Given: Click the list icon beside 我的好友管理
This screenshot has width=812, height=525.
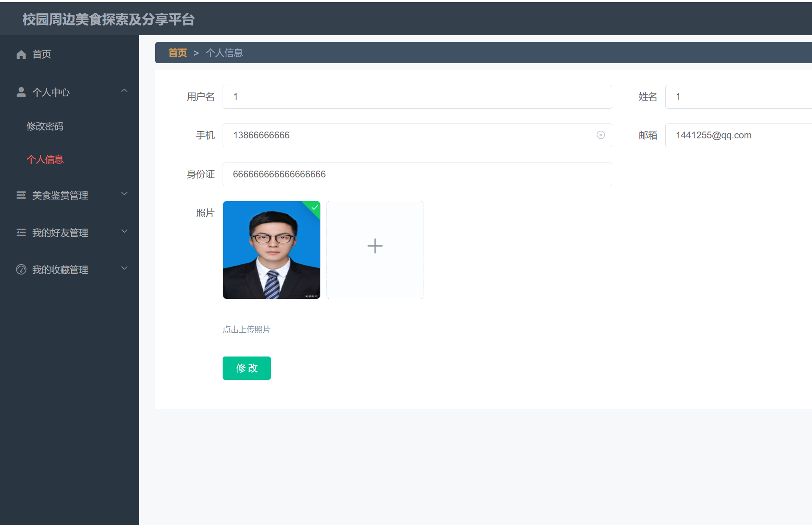Looking at the screenshot, I should tap(21, 232).
